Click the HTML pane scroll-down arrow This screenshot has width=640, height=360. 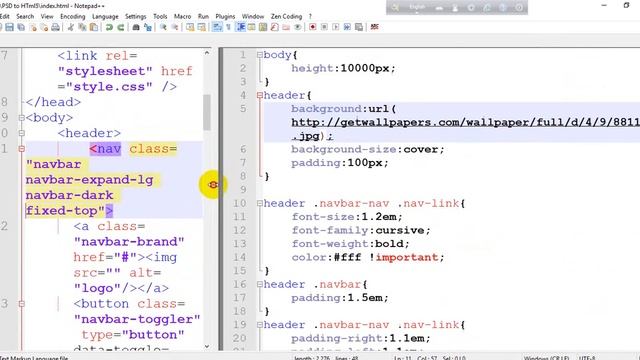point(207,346)
